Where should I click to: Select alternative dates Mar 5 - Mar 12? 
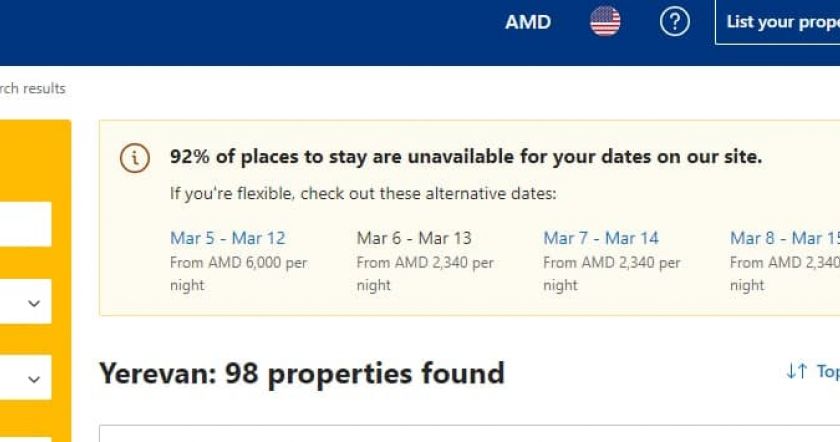click(227, 238)
